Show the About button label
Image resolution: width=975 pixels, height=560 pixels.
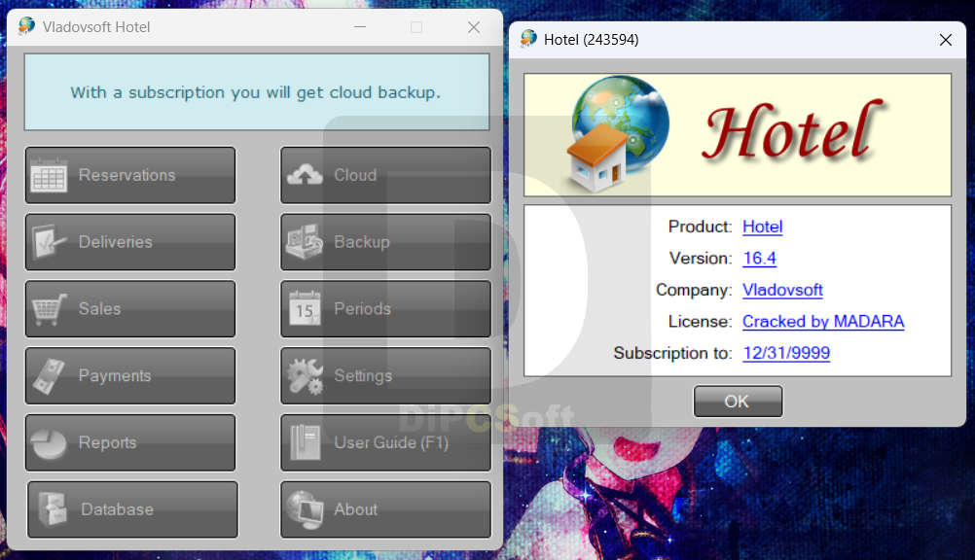pyautogui.click(x=356, y=509)
